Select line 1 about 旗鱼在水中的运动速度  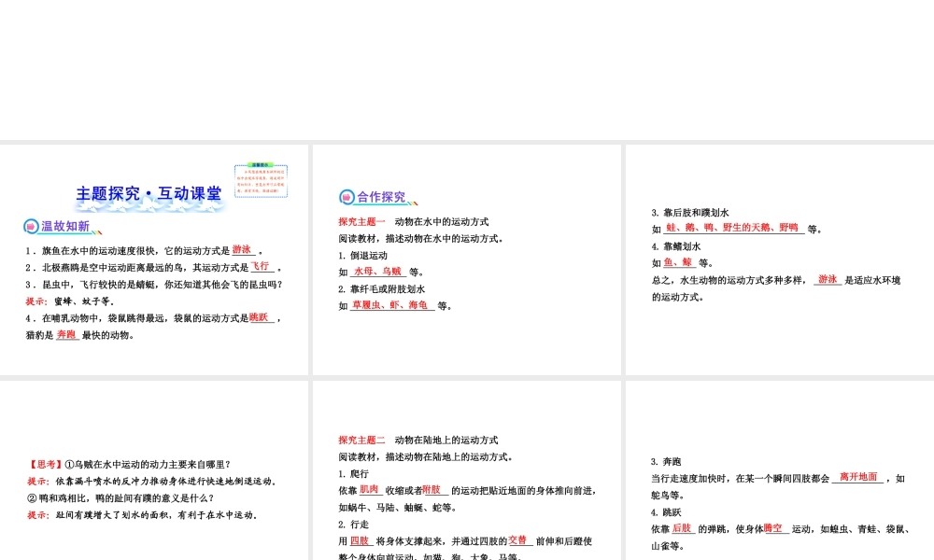pyautogui.click(x=144, y=250)
